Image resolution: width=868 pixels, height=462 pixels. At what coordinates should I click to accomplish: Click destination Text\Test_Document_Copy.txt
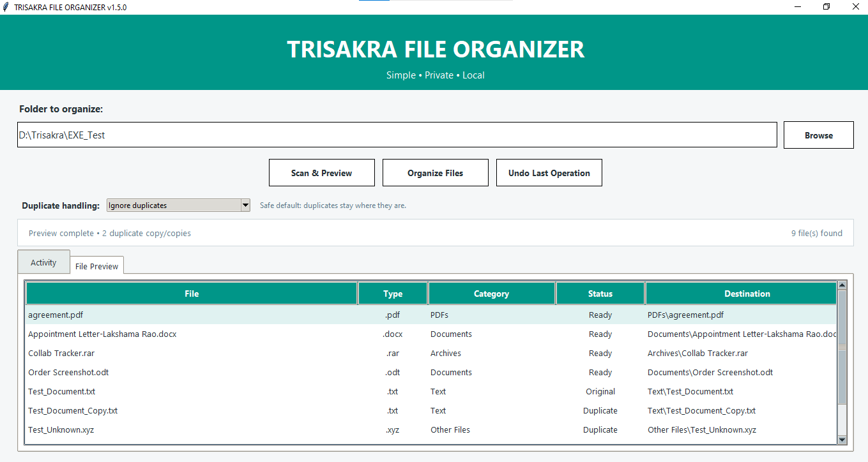(x=701, y=410)
